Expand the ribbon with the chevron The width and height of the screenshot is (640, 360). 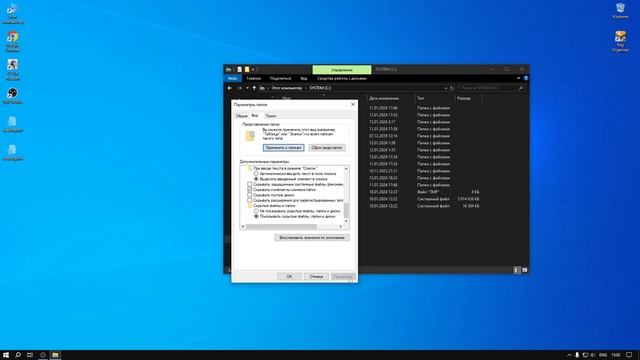point(518,78)
